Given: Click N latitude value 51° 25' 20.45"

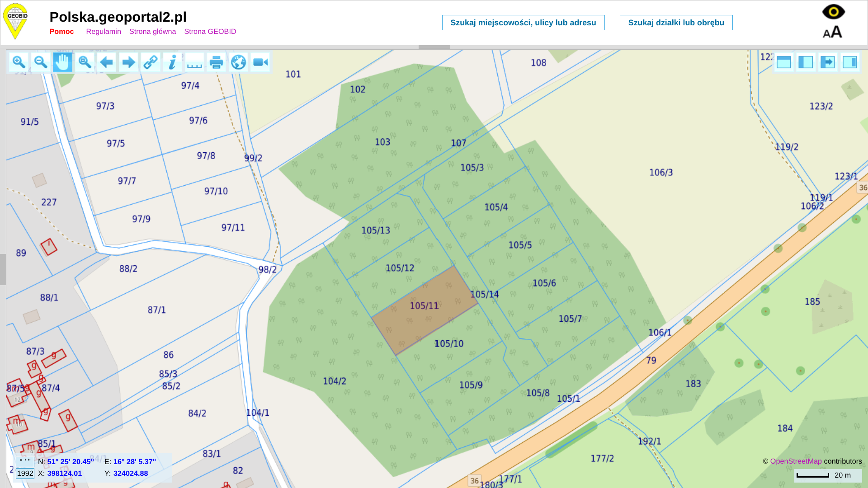Looking at the screenshot, I should [x=71, y=462].
